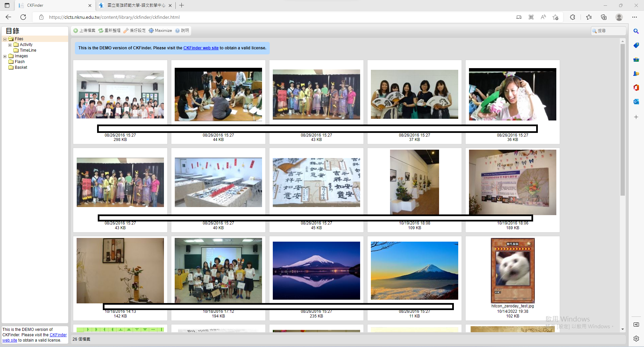Select the 194 KB children group thumbnail

pos(218,270)
